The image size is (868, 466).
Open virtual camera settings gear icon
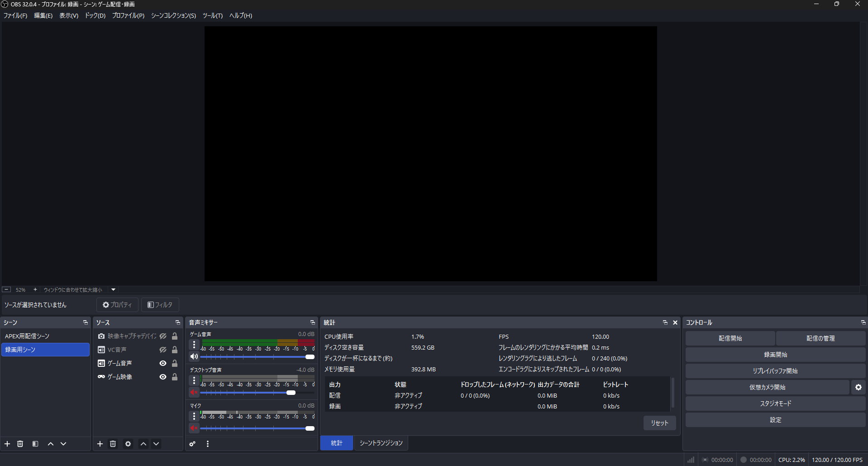(858, 387)
